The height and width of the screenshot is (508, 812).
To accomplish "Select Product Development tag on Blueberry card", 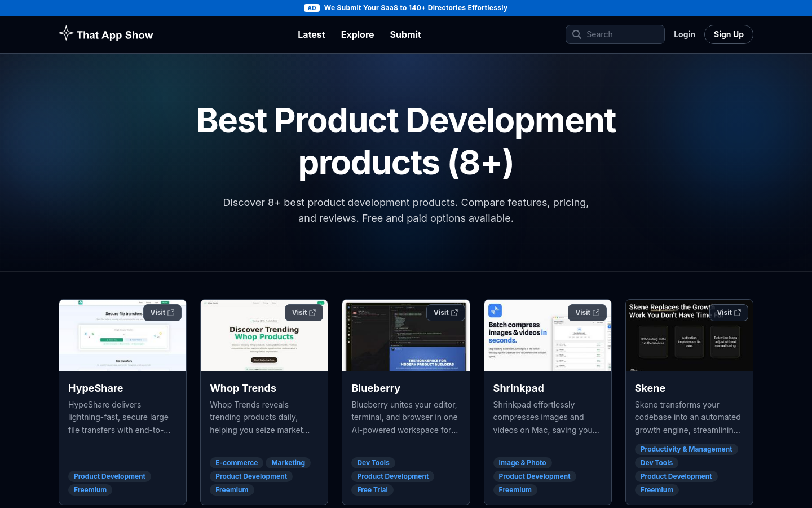I will [392, 476].
